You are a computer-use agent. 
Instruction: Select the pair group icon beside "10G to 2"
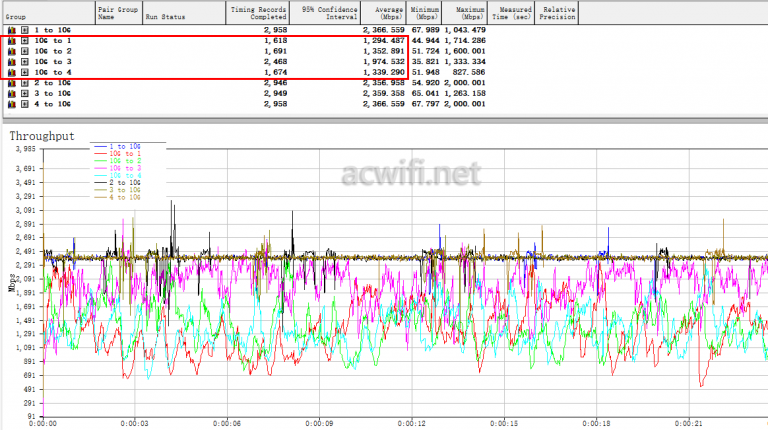click(x=12, y=52)
